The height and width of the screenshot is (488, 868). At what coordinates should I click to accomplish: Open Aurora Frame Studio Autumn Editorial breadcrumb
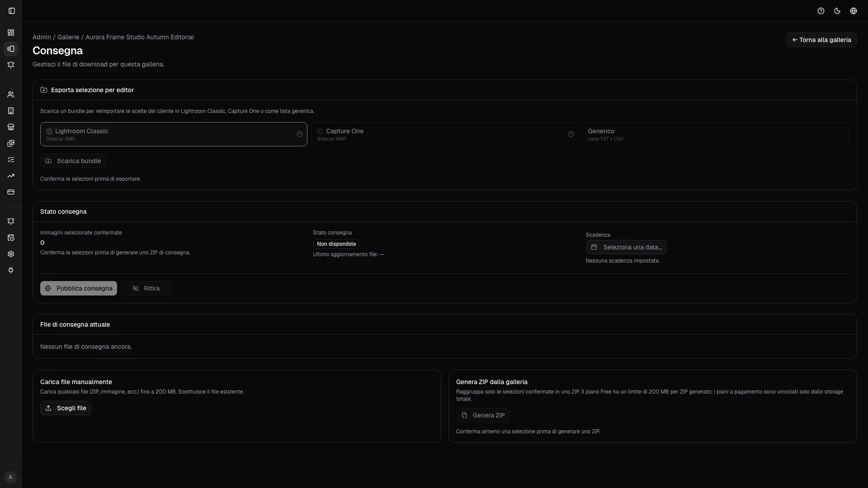140,37
